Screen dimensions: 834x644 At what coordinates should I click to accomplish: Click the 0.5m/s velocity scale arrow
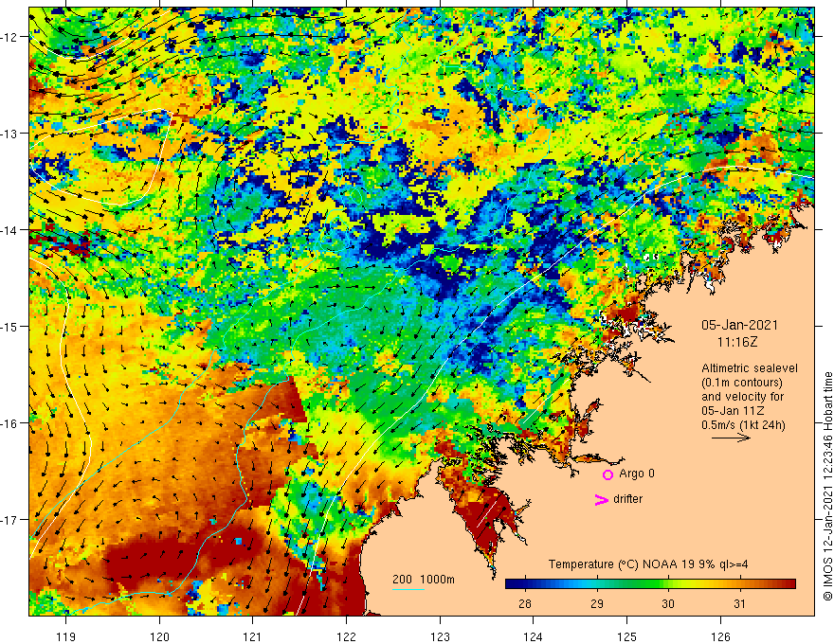pyautogui.click(x=731, y=438)
